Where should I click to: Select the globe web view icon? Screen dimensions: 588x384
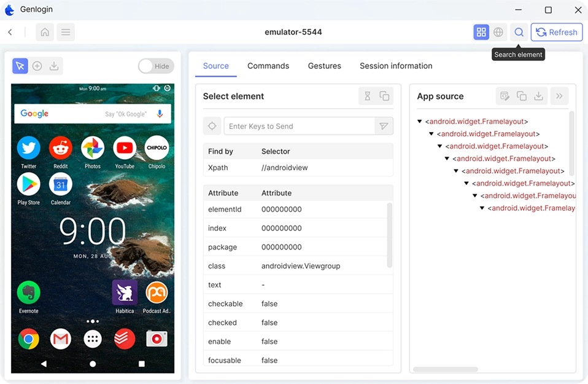tap(498, 33)
